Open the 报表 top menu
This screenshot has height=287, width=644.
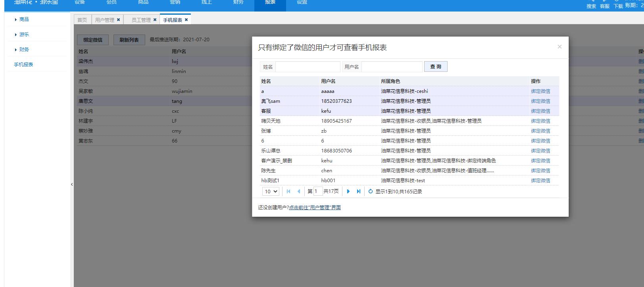pyautogui.click(x=270, y=3)
